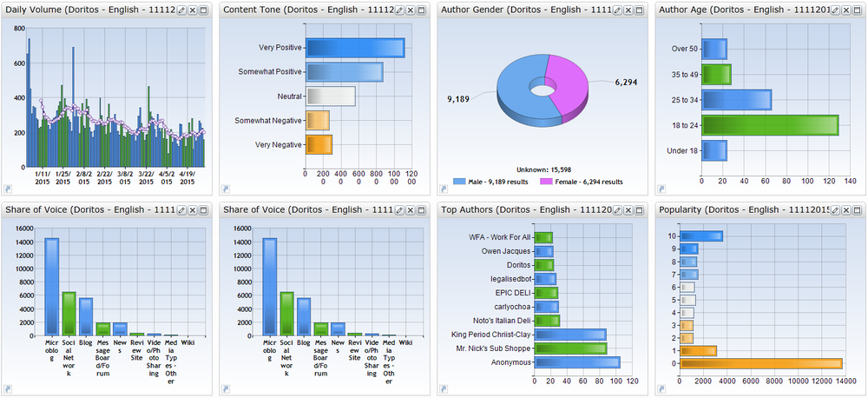
Task: Click 'Male - 9,189 results' legend text
Action: (498, 182)
